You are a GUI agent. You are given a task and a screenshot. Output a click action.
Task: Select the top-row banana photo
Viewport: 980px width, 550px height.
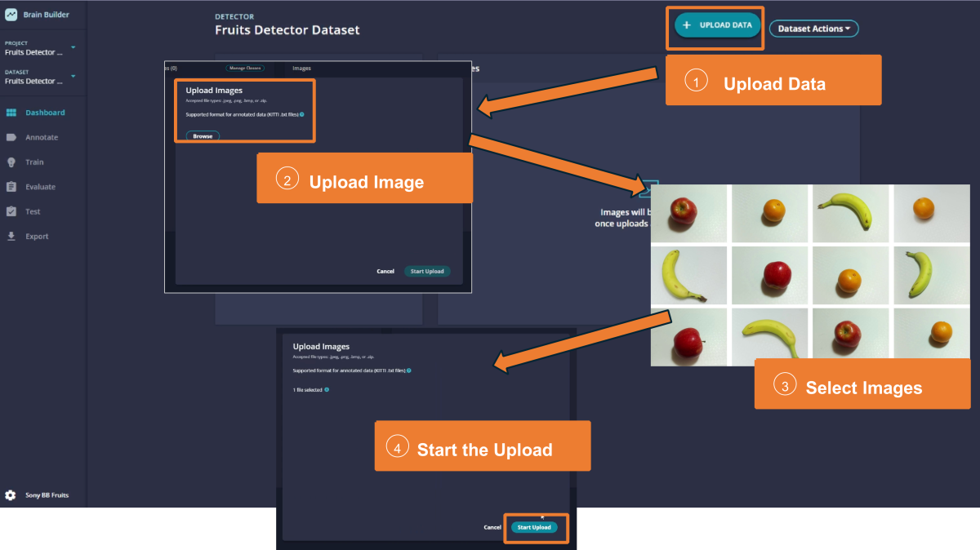point(850,212)
